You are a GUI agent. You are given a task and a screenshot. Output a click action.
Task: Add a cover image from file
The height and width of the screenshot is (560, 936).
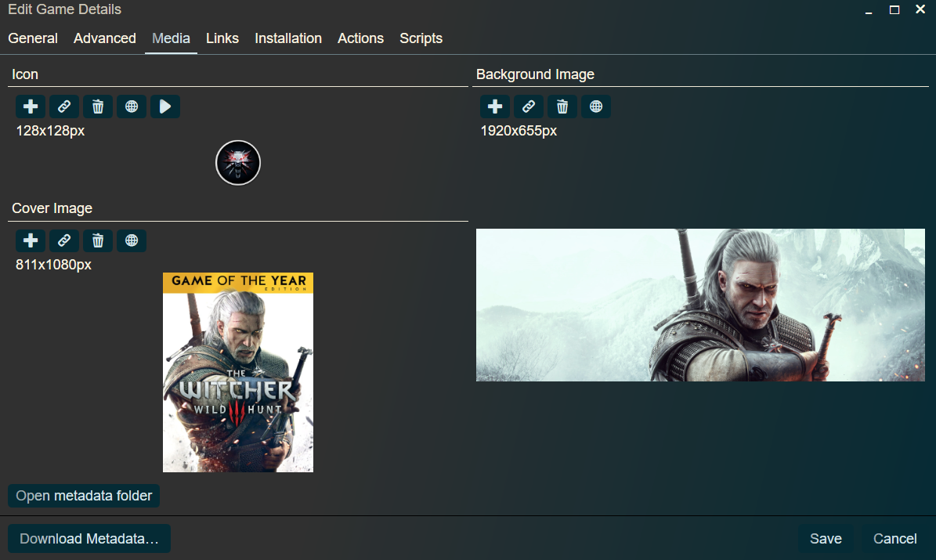(30, 240)
